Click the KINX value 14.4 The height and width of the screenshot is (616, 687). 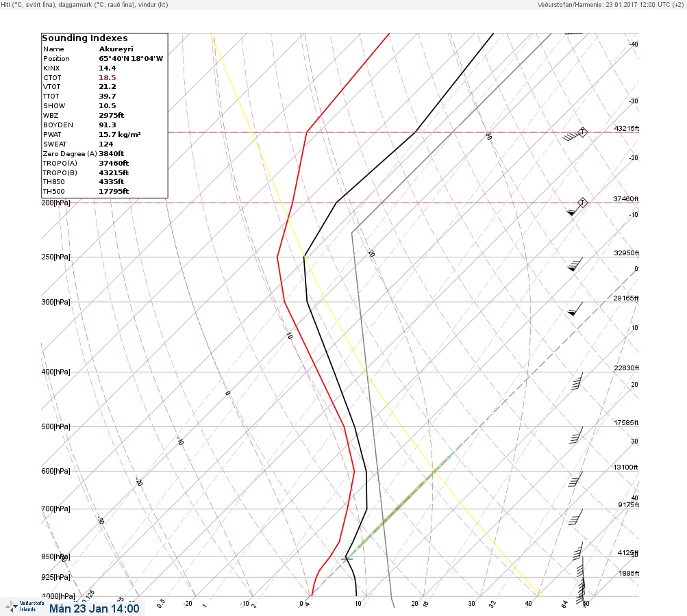tap(108, 68)
